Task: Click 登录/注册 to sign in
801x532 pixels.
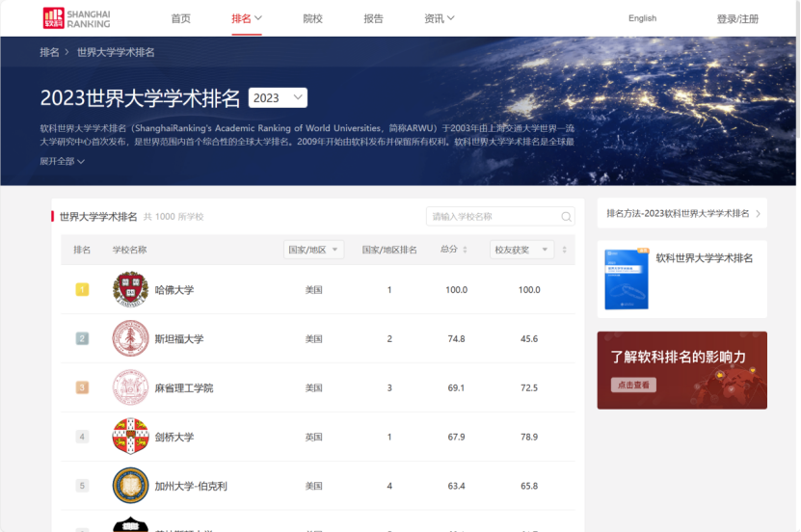Action: point(737,19)
